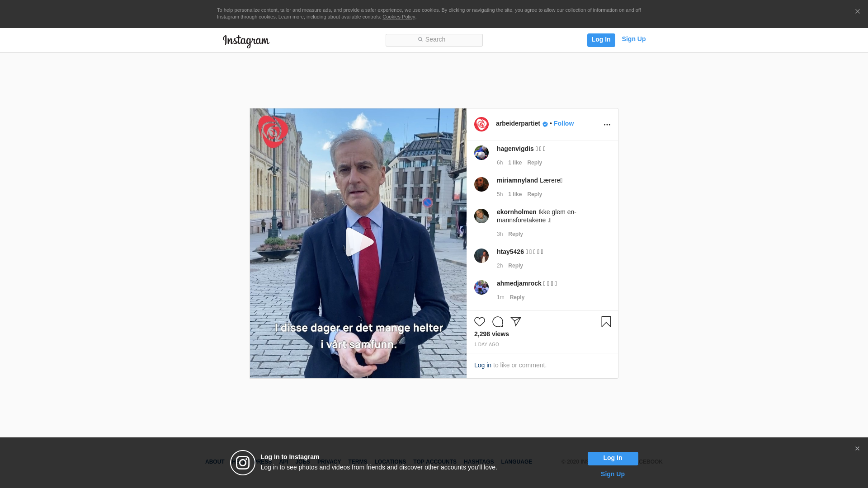Open ekornholmen avatar
The image size is (868, 488).
tap(481, 216)
